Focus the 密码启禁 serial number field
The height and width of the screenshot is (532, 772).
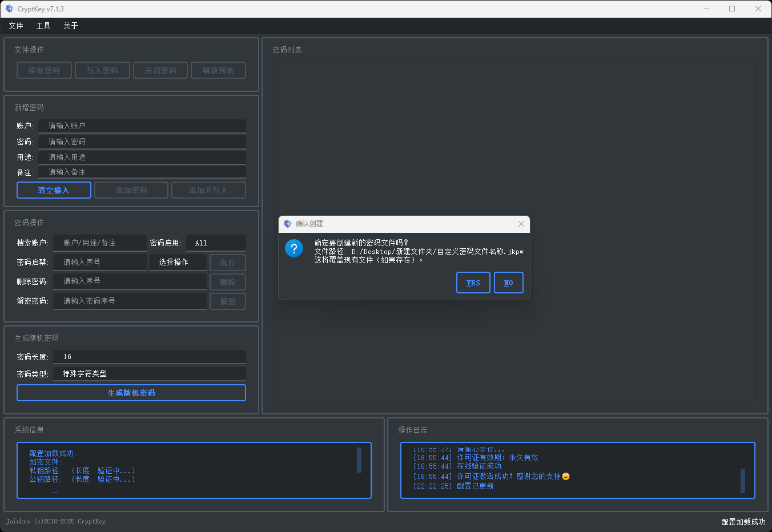pyautogui.click(x=100, y=262)
